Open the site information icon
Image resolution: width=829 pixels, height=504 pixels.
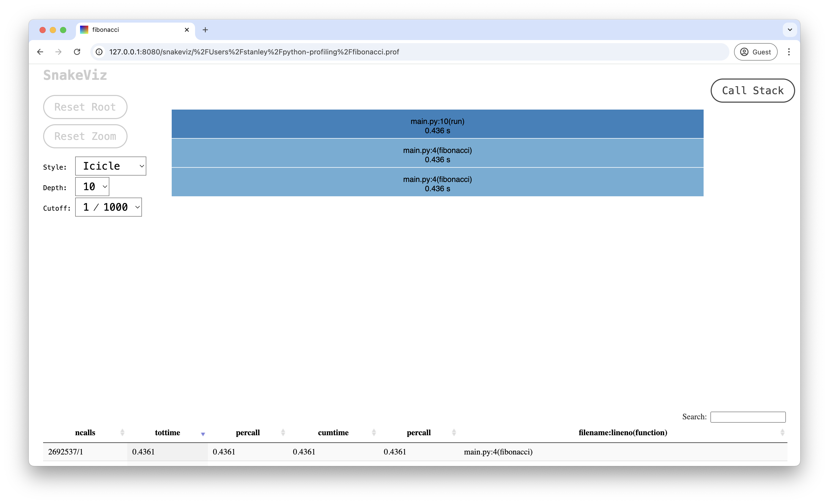point(99,52)
